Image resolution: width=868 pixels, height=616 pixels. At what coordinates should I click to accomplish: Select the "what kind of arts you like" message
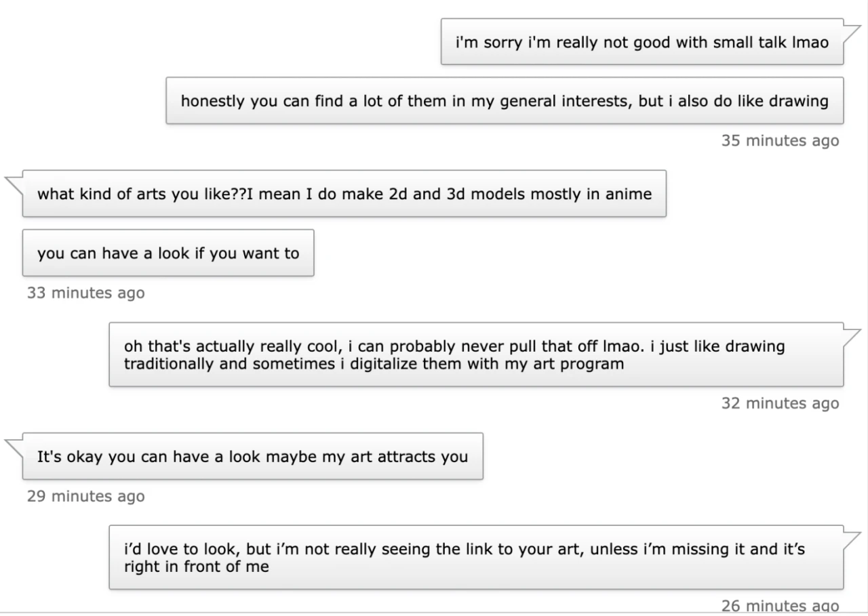coord(344,194)
